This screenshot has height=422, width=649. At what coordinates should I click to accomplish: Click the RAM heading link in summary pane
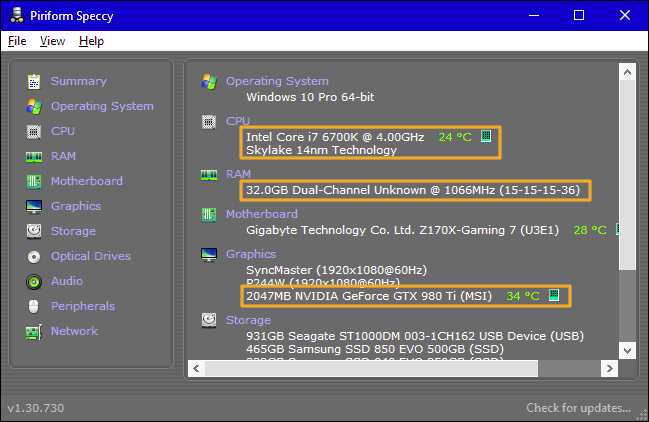(x=238, y=174)
